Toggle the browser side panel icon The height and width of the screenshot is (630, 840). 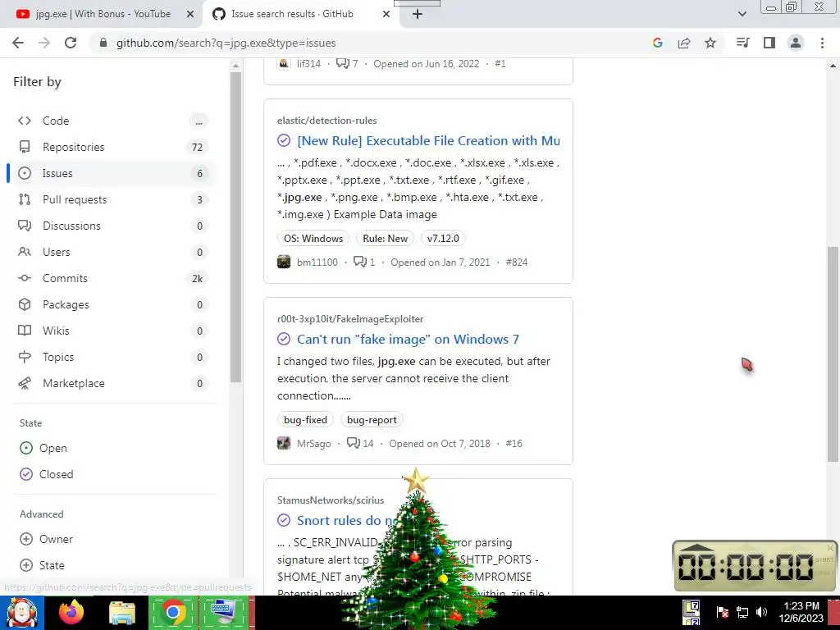769,43
